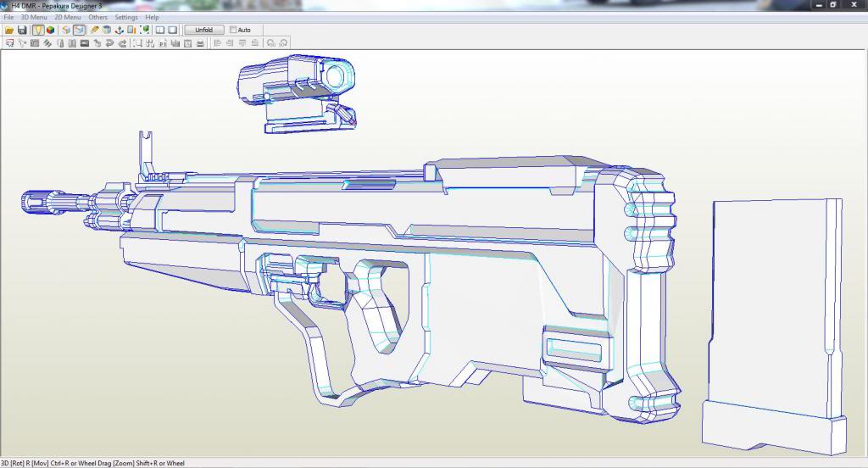Click the first magnifier zoom icon
868x468 pixels.
pos(271,43)
